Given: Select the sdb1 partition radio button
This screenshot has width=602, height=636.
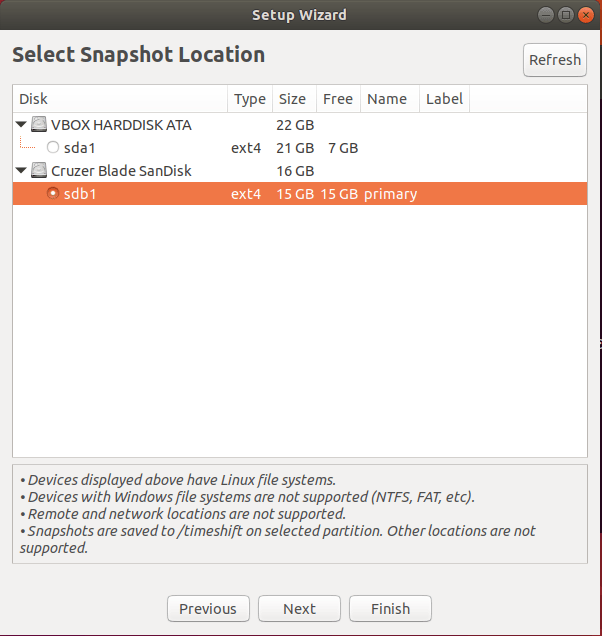Looking at the screenshot, I should 53,194.
